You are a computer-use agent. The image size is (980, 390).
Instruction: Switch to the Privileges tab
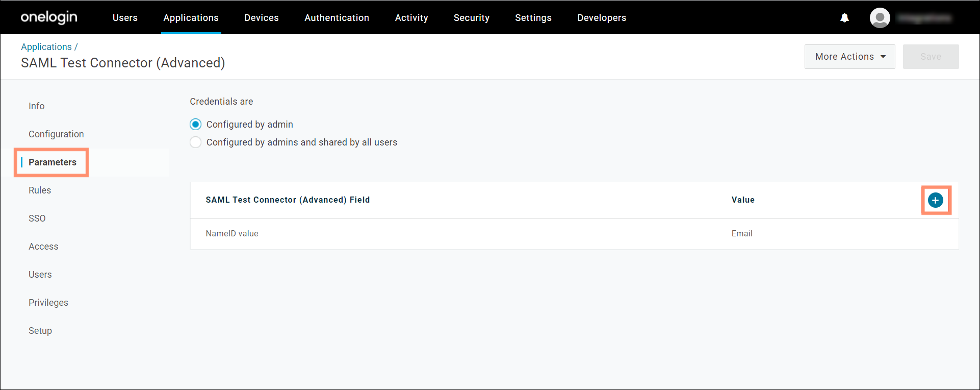(48, 303)
